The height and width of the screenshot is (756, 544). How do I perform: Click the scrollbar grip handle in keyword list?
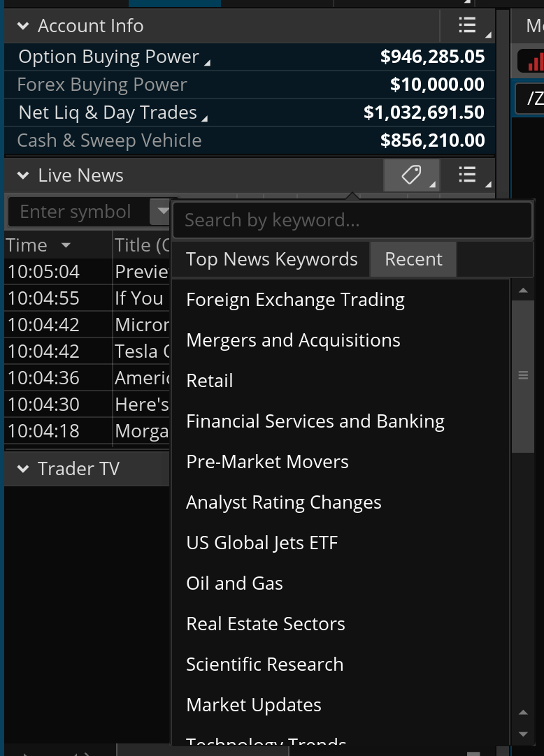point(522,376)
